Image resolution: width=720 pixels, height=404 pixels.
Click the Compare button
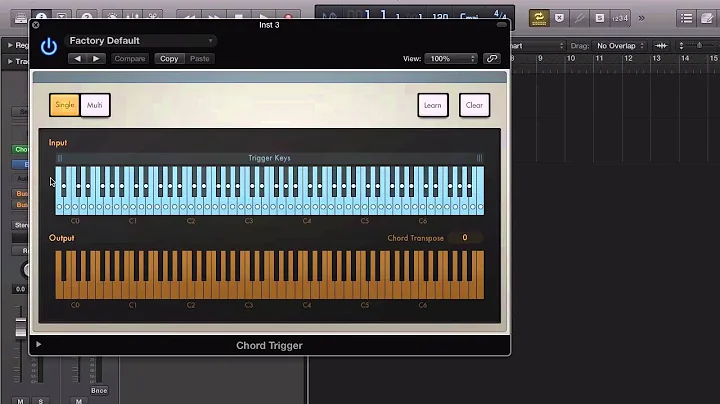[130, 59]
